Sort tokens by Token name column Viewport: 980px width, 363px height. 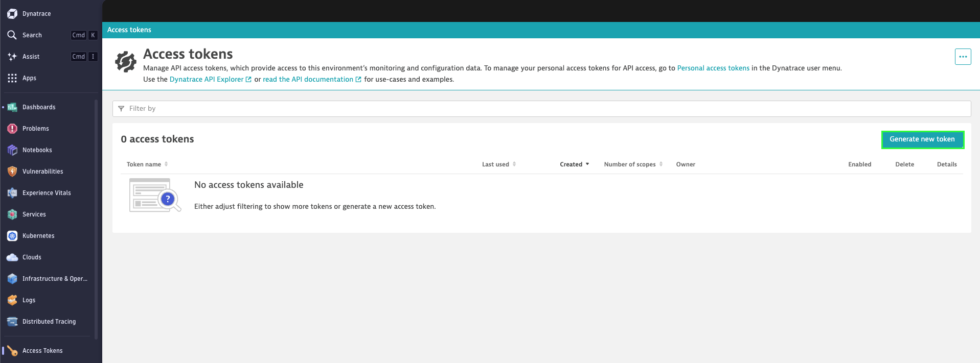(x=147, y=164)
